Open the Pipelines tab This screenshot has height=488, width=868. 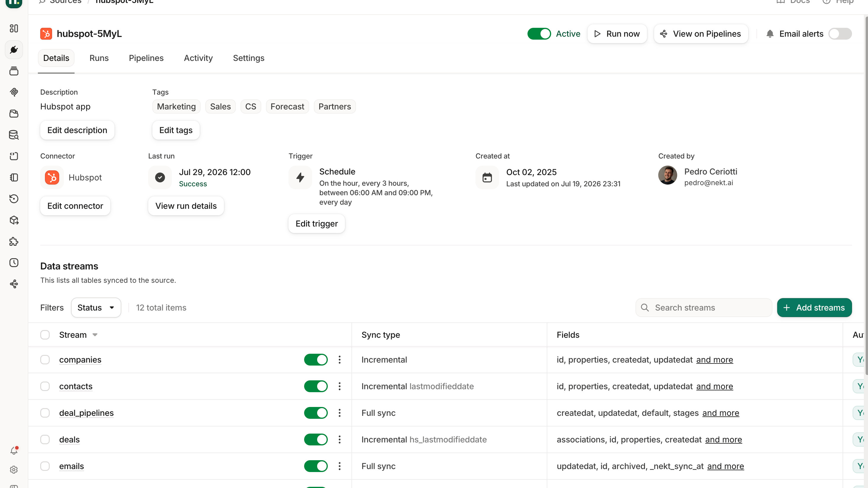pos(146,58)
